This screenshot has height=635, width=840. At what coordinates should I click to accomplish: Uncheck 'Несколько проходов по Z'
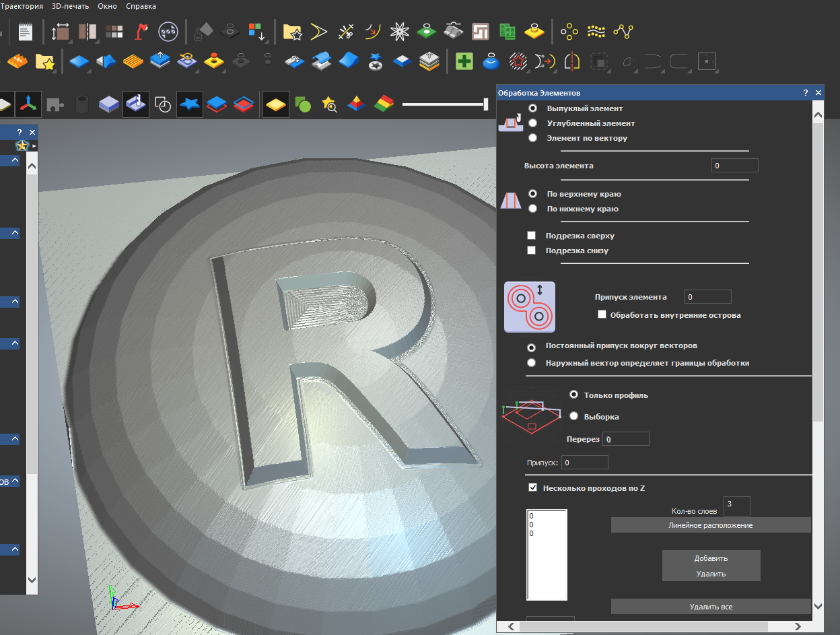click(533, 488)
